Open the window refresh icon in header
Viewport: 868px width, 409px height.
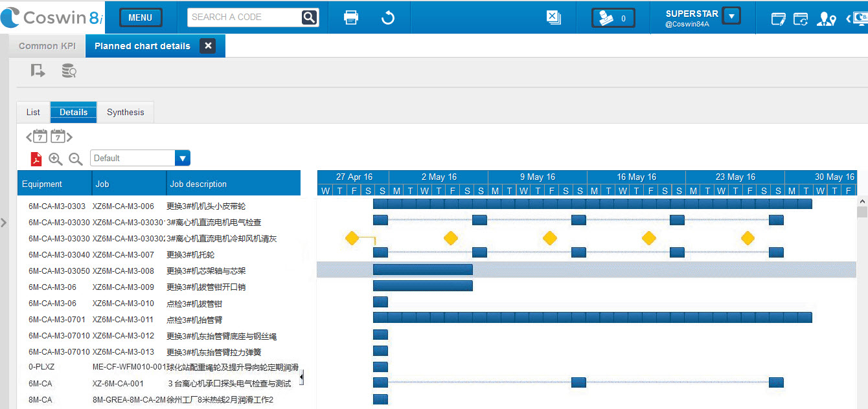801,19
